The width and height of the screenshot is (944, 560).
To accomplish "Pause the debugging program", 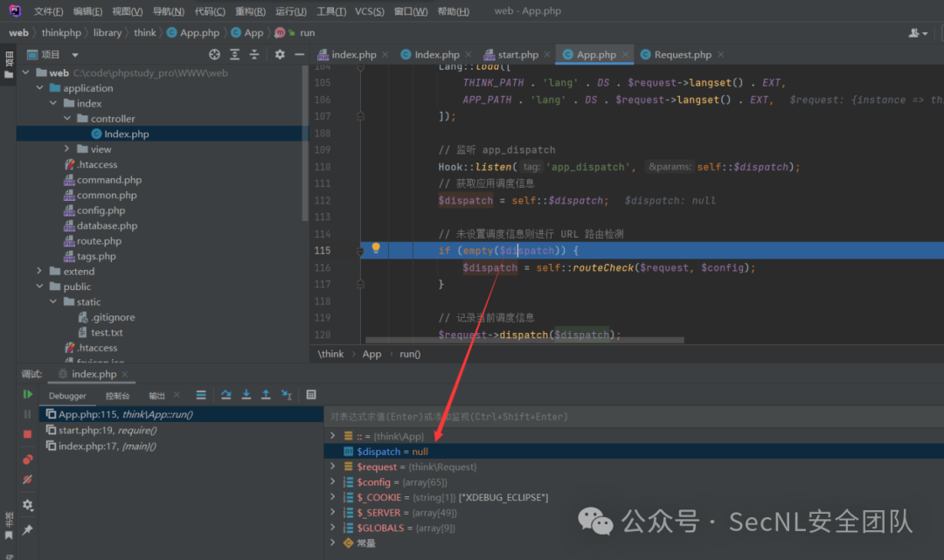I will click(28, 414).
